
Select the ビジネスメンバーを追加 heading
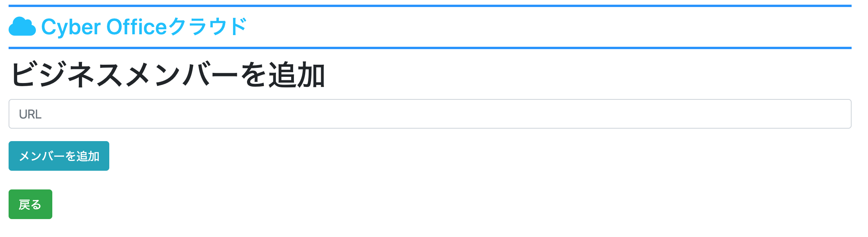[168, 75]
